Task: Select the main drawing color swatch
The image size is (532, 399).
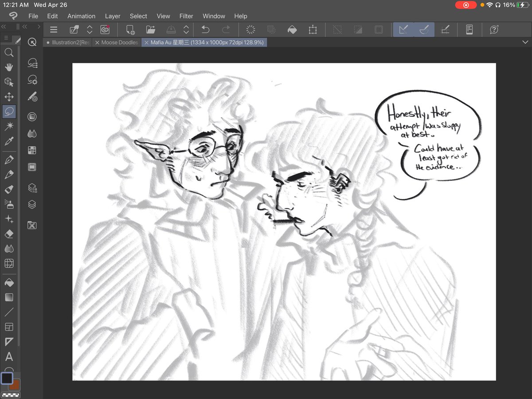Action: click(7, 378)
